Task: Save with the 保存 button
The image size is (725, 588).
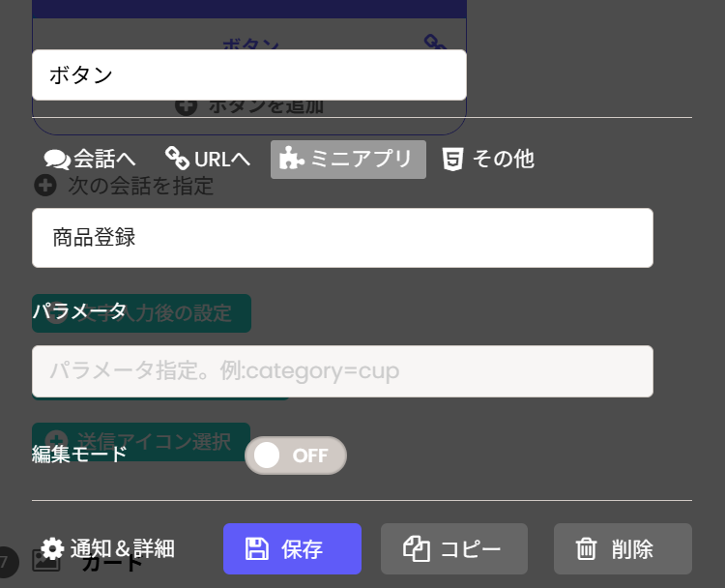Action: click(x=292, y=549)
